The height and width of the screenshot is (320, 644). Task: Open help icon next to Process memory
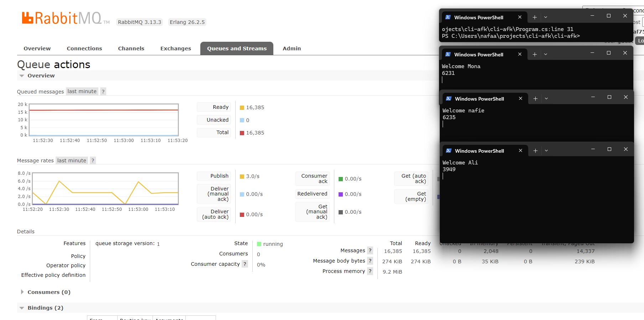pos(370,271)
